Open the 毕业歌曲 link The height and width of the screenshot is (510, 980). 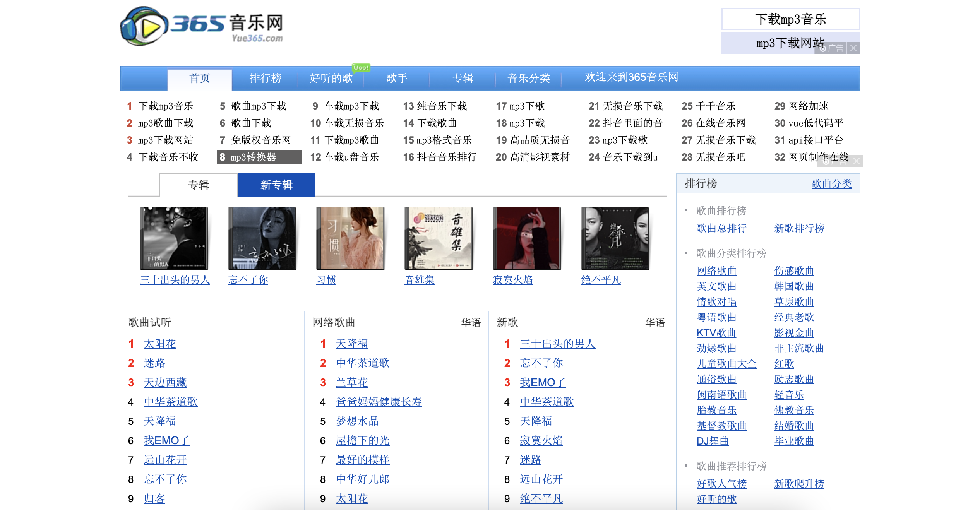tap(794, 441)
